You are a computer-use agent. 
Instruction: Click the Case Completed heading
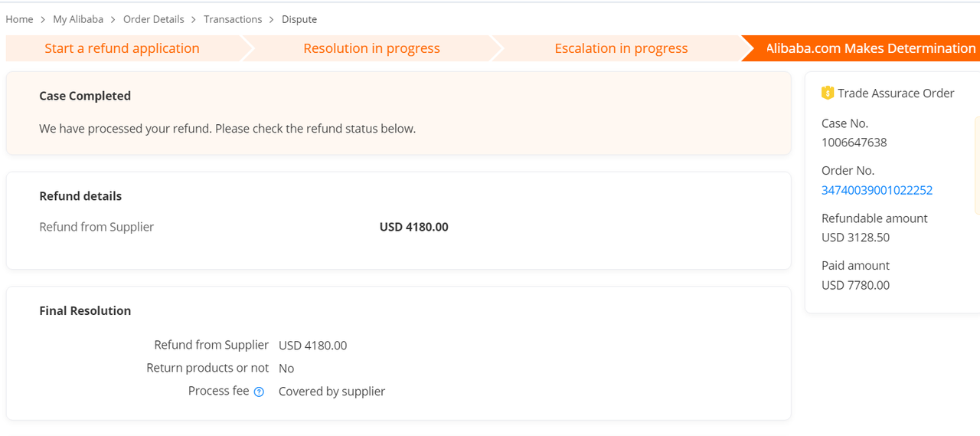coord(85,96)
